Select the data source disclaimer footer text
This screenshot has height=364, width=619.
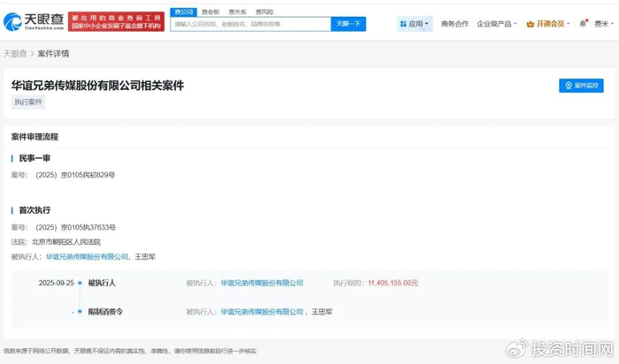(x=130, y=351)
